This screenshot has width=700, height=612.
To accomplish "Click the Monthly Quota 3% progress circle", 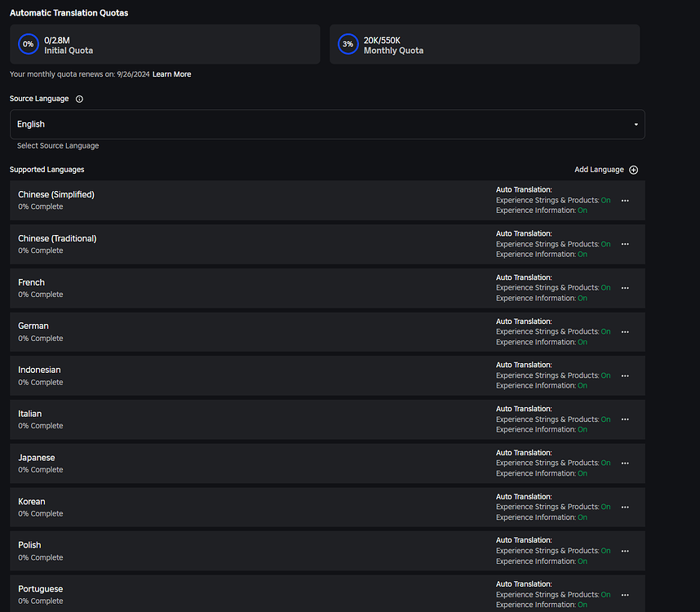I will coord(348,44).
